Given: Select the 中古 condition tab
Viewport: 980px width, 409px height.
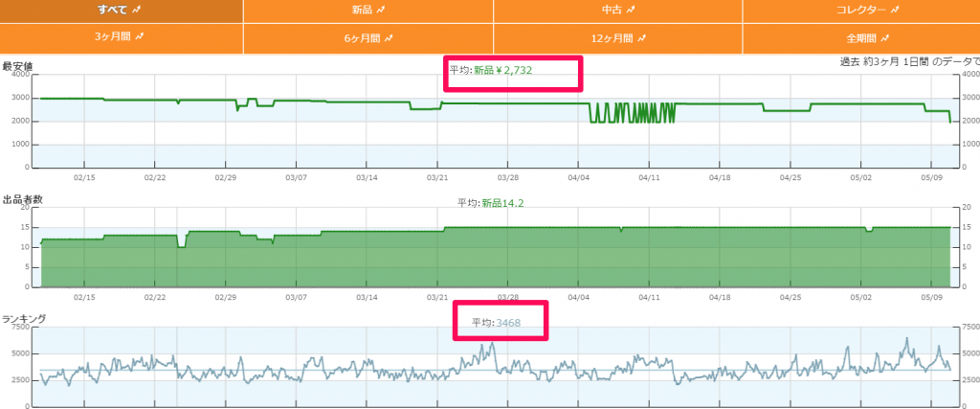Looking at the screenshot, I should (x=611, y=10).
